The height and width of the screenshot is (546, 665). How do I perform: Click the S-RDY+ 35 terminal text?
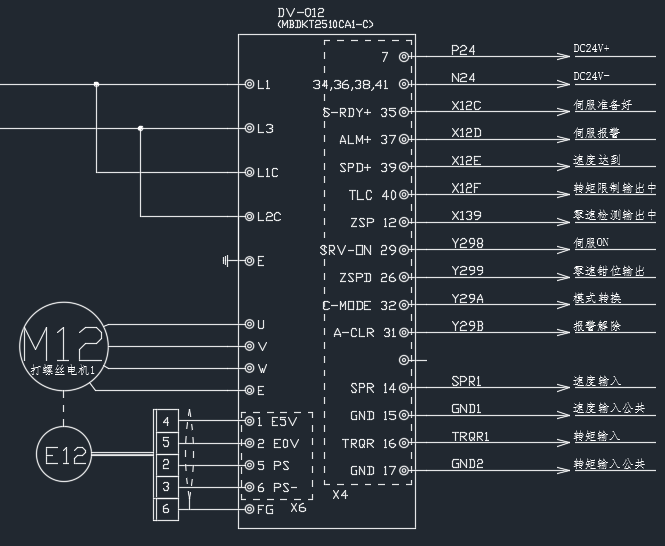coord(359,113)
